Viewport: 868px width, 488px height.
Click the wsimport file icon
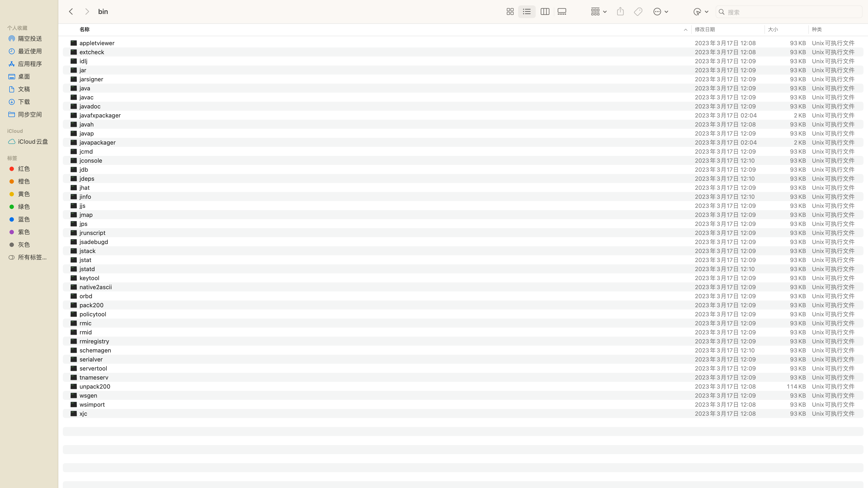click(x=73, y=404)
